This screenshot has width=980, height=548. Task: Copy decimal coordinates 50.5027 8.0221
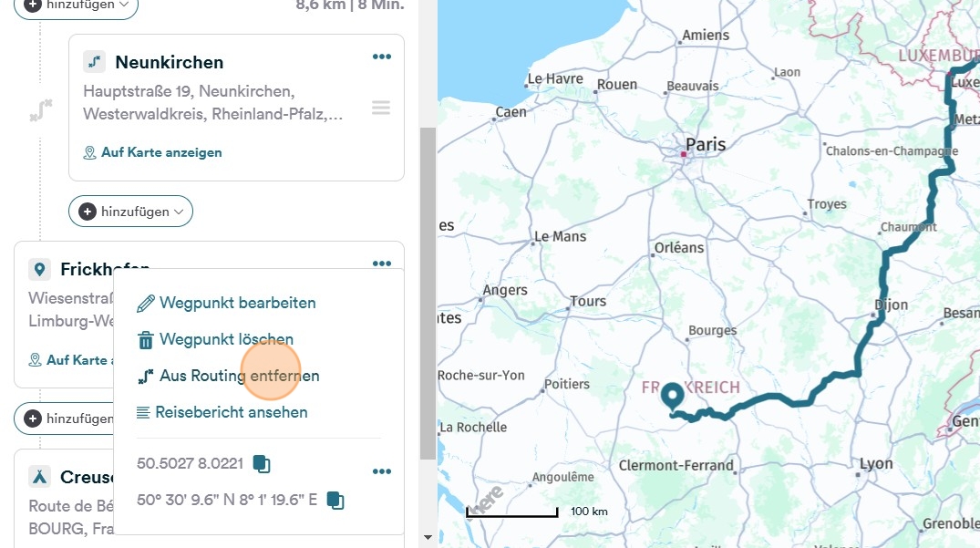click(262, 463)
